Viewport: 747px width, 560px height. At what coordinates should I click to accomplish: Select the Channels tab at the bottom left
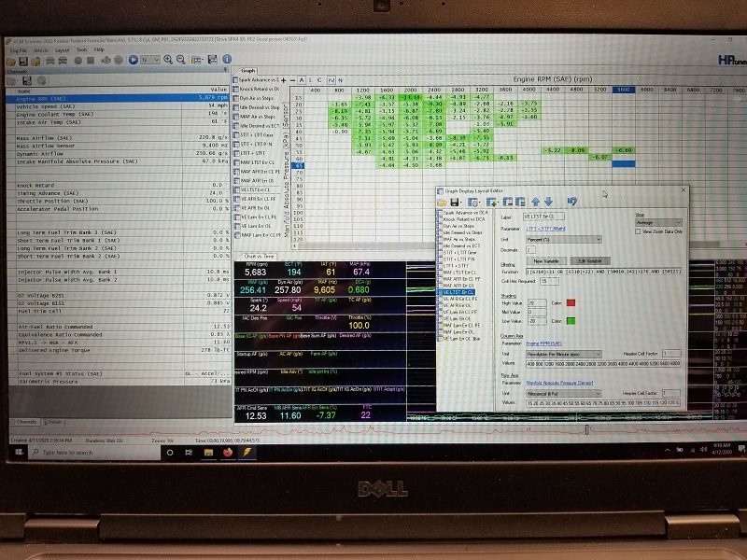point(26,422)
